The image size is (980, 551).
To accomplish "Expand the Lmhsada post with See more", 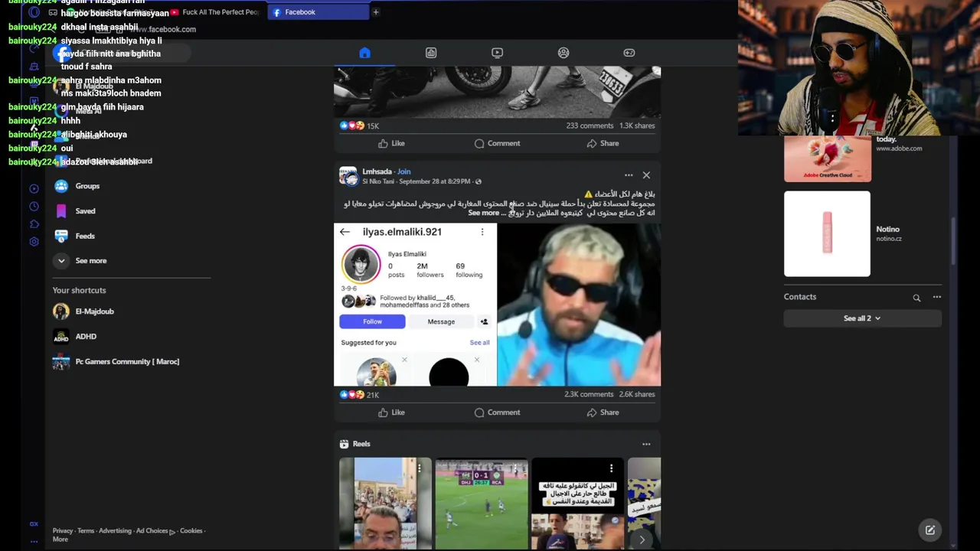I will tap(483, 213).
